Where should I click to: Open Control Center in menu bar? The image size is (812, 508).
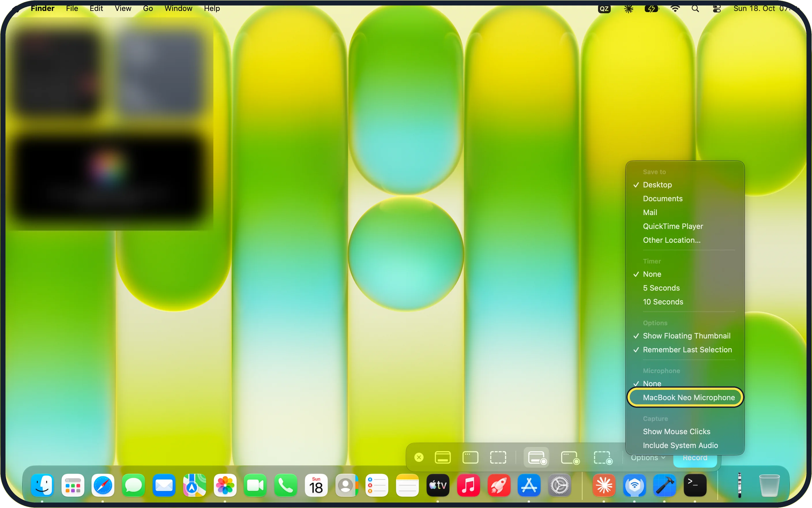point(716,9)
